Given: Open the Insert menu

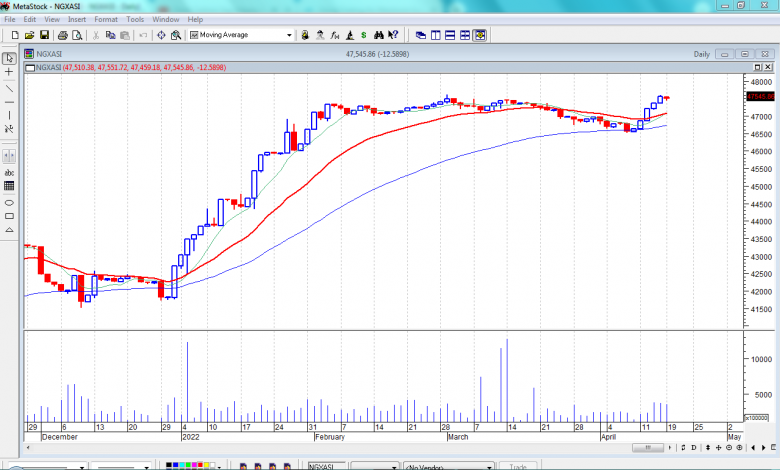Looking at the screenshot, I should [76, 19].
